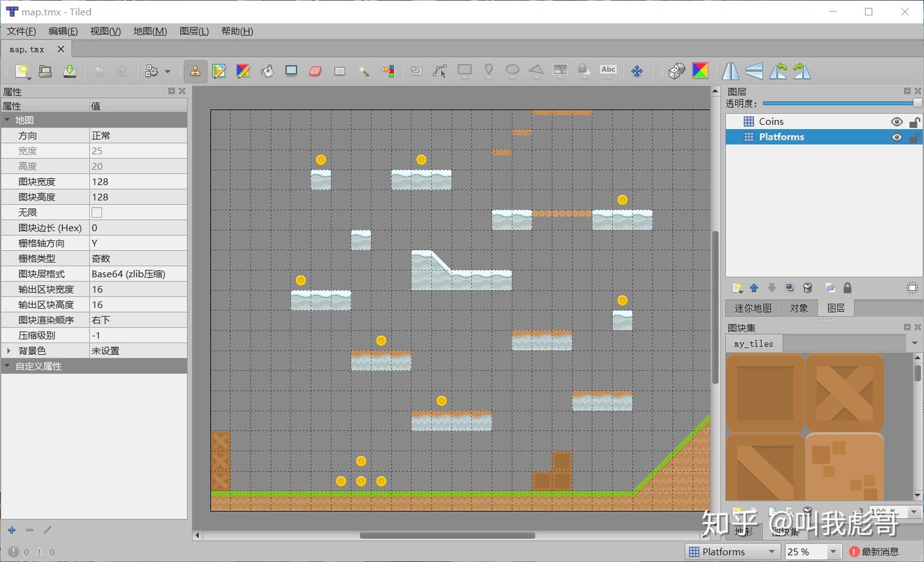Select the Magic Wand tool

click(x=364, y=71)
